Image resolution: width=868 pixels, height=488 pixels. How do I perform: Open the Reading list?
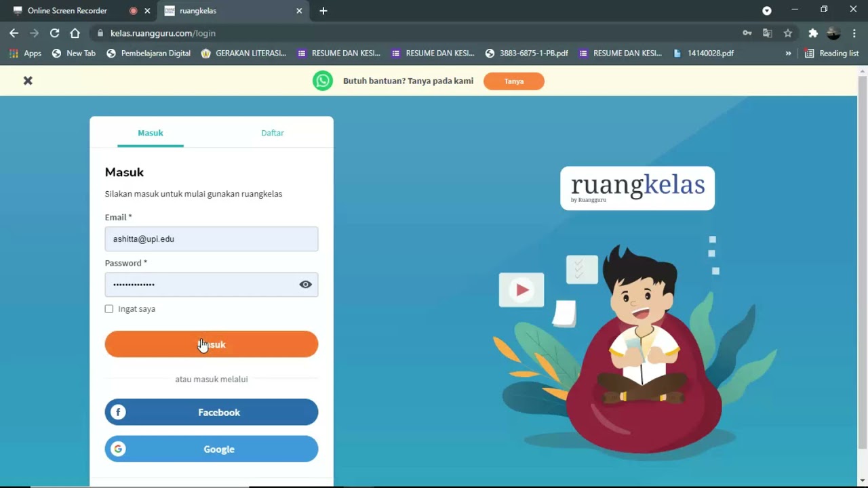832,54
